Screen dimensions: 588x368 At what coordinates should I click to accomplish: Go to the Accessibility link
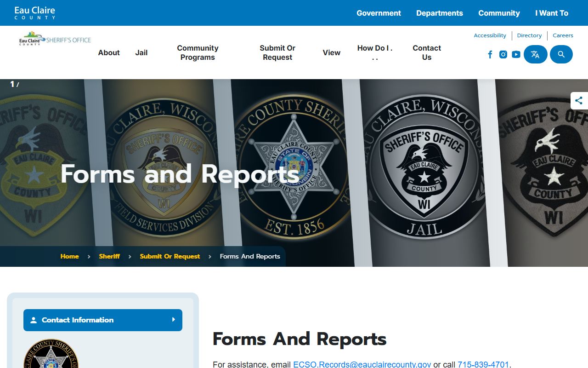coord(490,35)
